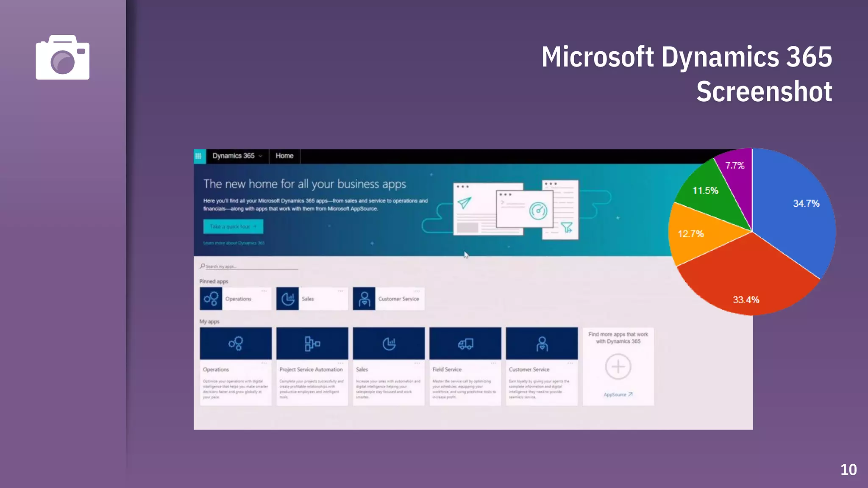Image resolution: width=868 pixels, height=488 pixels.
Task: Open options menu for pinned Operations
Action: (264, 291)
